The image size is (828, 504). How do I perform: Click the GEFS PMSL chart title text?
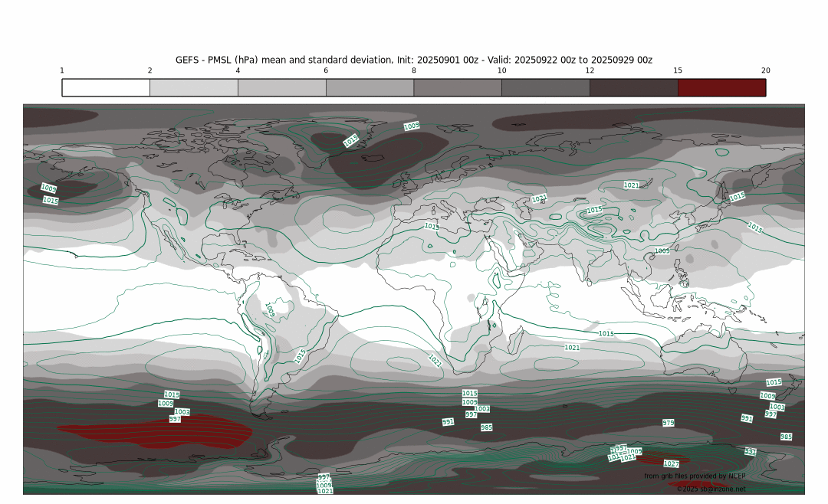click(414, 60)
